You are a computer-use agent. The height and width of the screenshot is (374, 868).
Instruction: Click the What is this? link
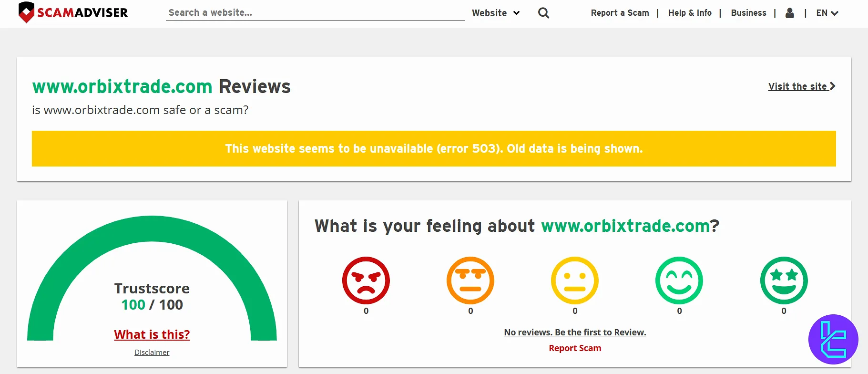coord(152,334)
